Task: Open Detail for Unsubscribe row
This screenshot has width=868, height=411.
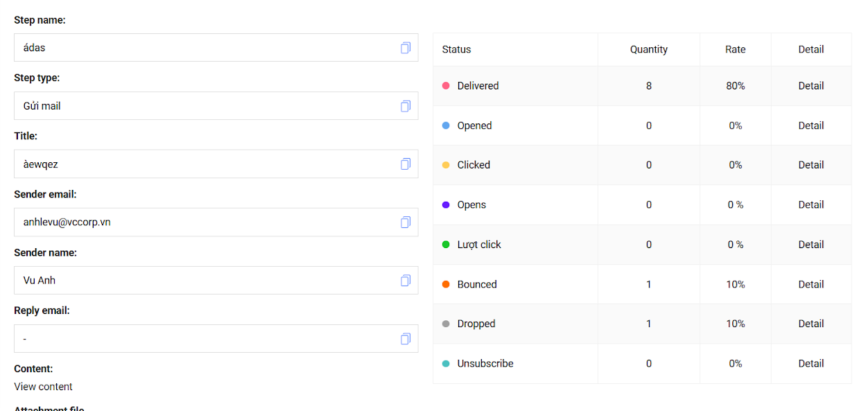Action: (x=810, y=363)
